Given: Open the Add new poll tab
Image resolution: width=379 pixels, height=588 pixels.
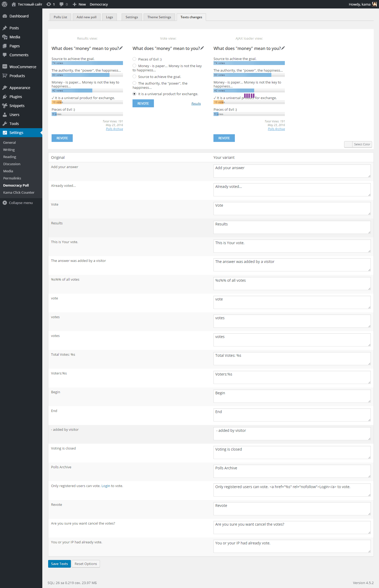Looking at the screenshot, I should (x=86, y=17).
